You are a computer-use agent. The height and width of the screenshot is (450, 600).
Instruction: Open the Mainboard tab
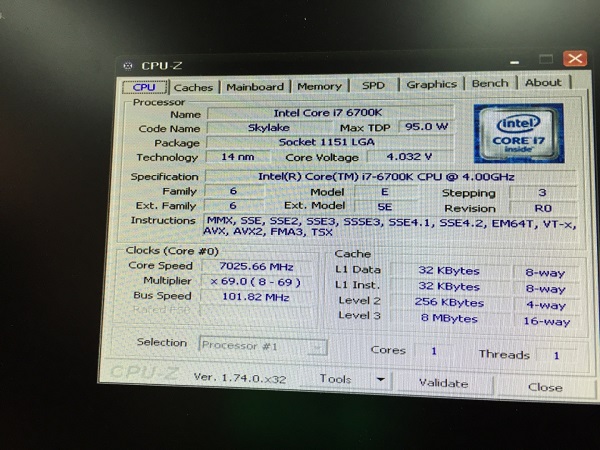(255, 87)
